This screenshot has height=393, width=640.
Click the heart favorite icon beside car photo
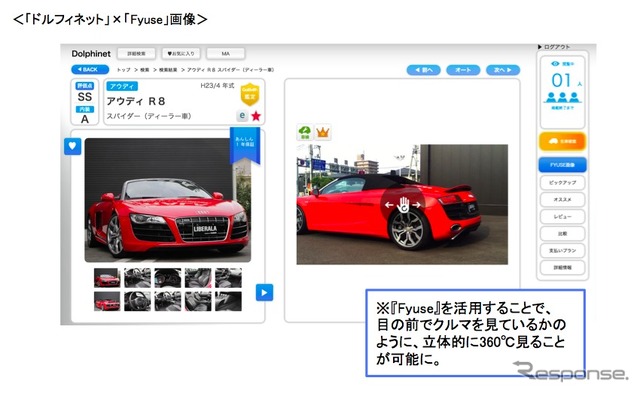point(73,146)
